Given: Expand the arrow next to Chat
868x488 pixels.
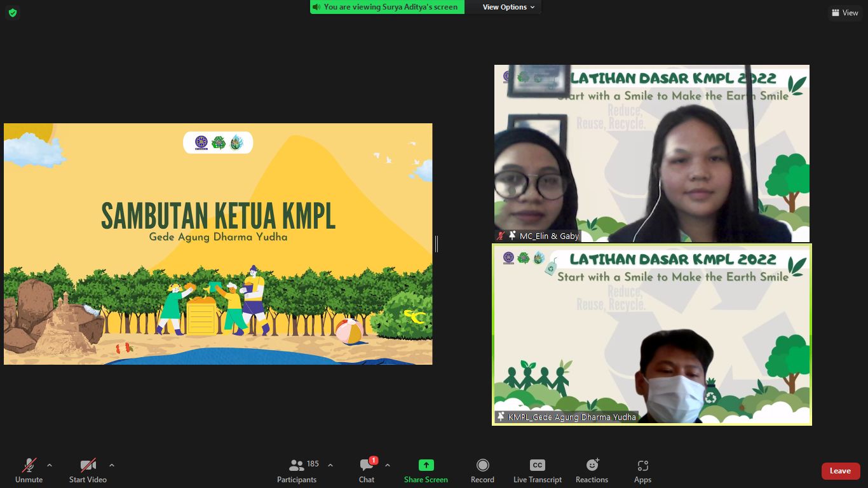Looking at the screenshot, I should (388, 465).
